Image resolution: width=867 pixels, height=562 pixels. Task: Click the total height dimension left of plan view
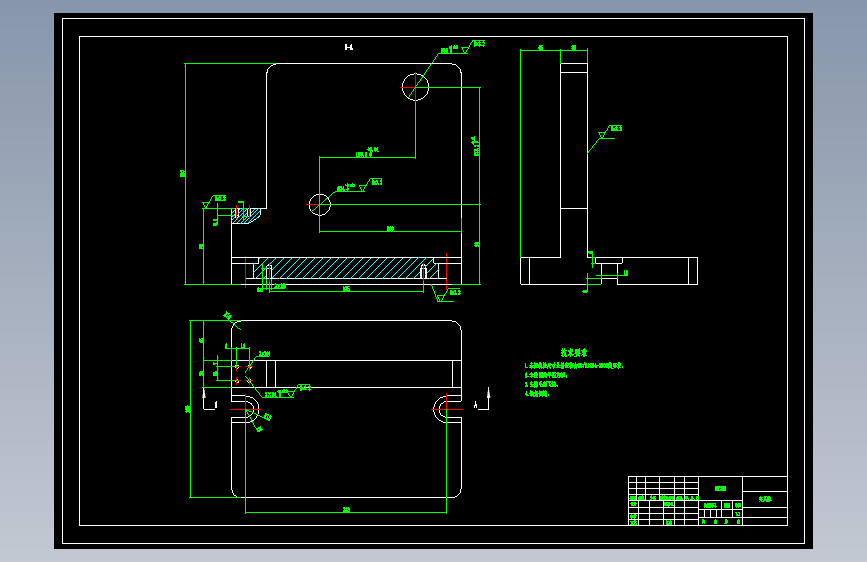(x=188, y=409)
